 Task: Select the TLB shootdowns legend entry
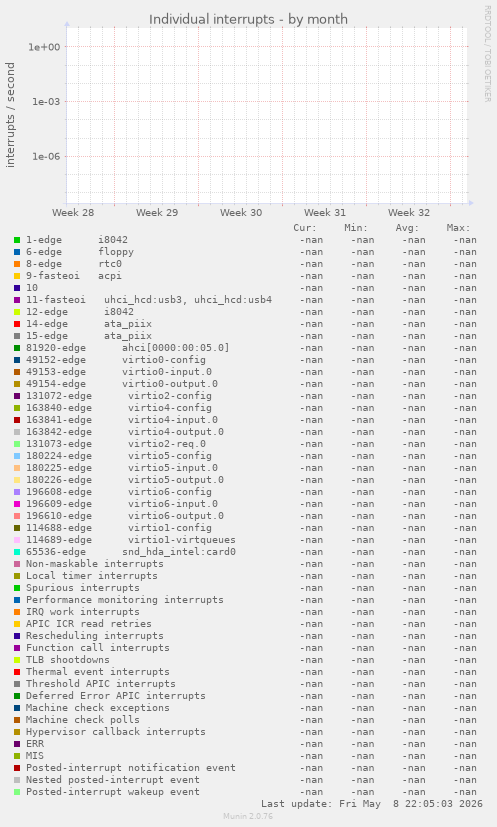68,660
